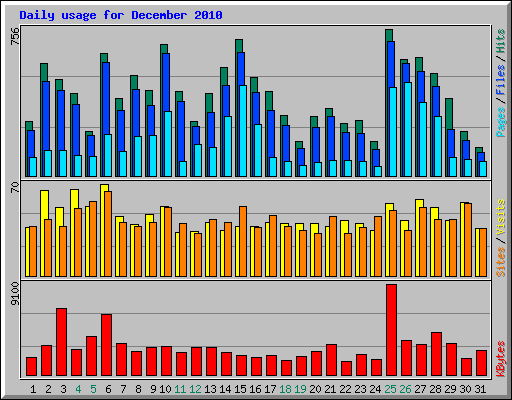This screenshot has height=400, width=512.
Task: Click the red KBytes bar for day 28
Action: [x=436, y=354]
